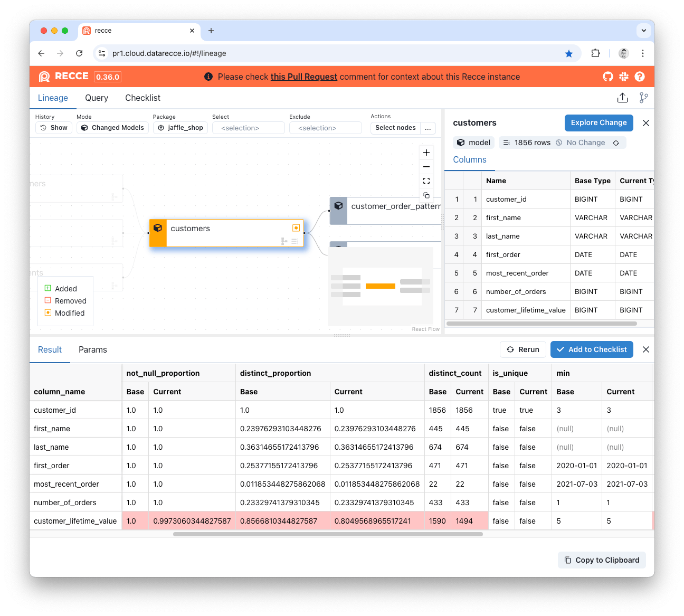This screenshot has height=616, width=684.
Task: Open the actions ellipsis menu
Action: (x=428, y=128)
